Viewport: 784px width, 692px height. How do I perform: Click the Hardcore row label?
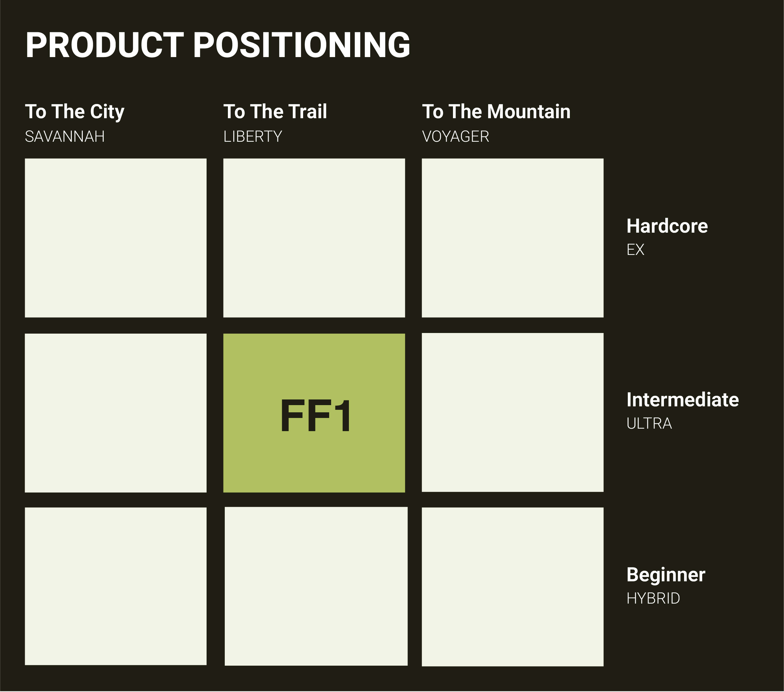[667, 226]
